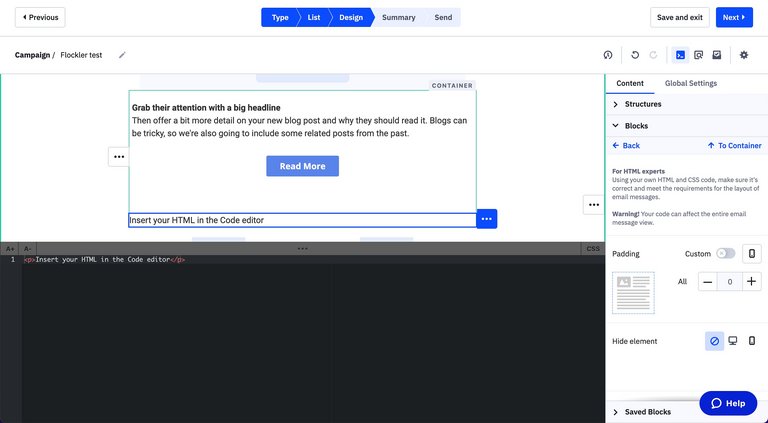Viewport: 768px width, 423px height.
Task: Click the Back link in Blocks
Action: pos(626,145)
